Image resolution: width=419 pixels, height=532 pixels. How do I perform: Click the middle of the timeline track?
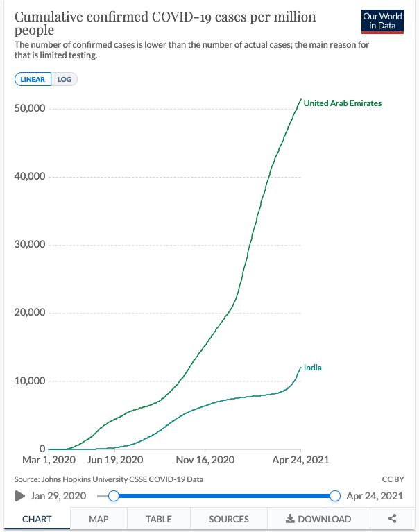tap(224, 496)
